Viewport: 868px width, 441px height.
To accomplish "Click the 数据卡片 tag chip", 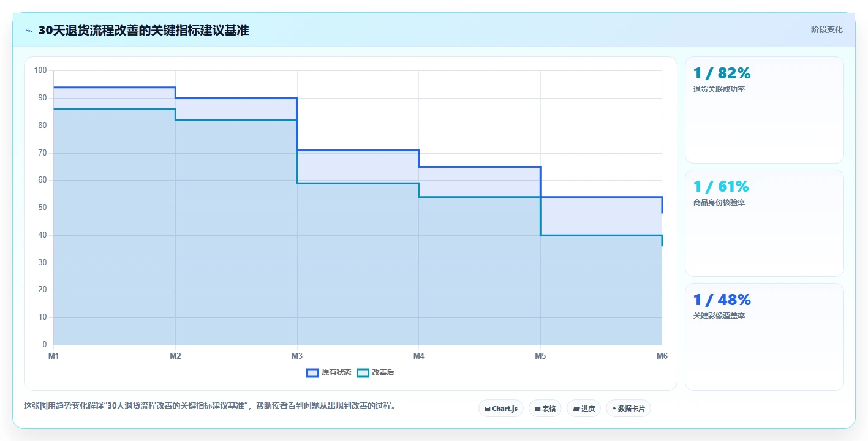I will tap(628, 409).
